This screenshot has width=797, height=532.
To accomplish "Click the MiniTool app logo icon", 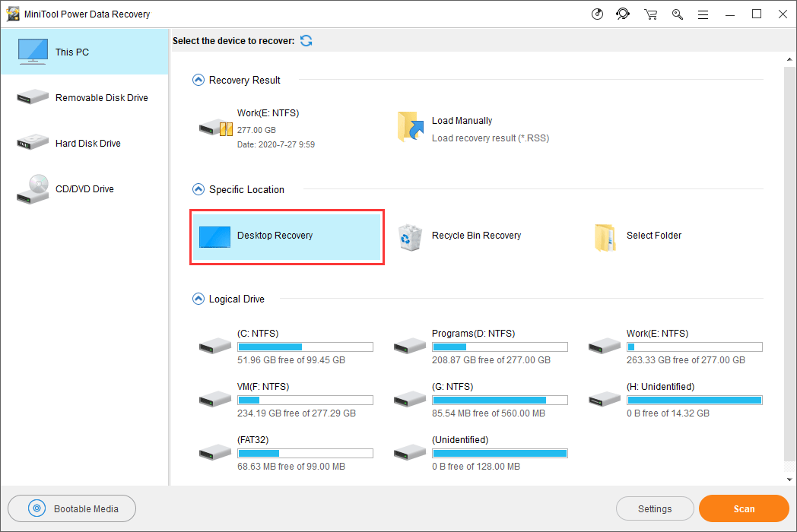I will [x=13, y=14].
